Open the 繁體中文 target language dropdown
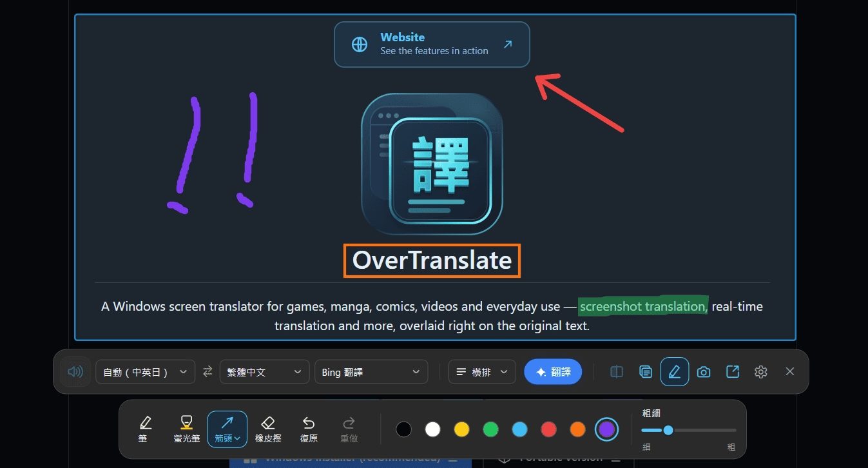868x468 pixels. [264, 372]
